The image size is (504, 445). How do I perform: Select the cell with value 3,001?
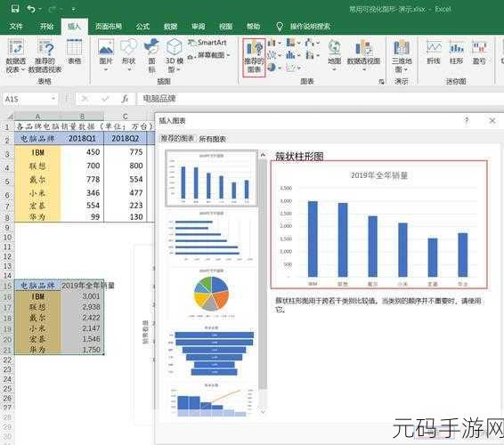point(82,296)
